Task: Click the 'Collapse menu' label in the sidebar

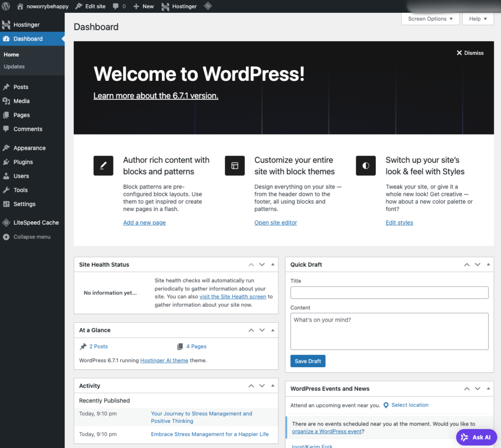Action: coord(32,237)
